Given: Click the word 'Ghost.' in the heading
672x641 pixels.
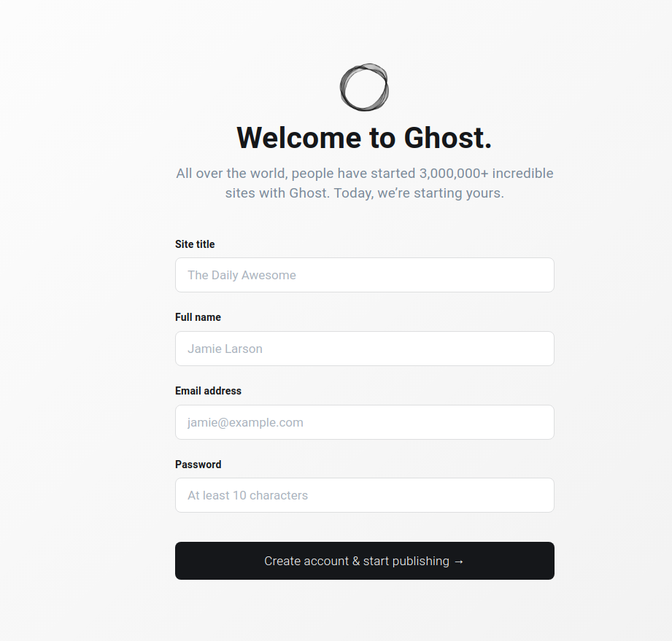Looking at the screenshot, I should tap(448, 138).
